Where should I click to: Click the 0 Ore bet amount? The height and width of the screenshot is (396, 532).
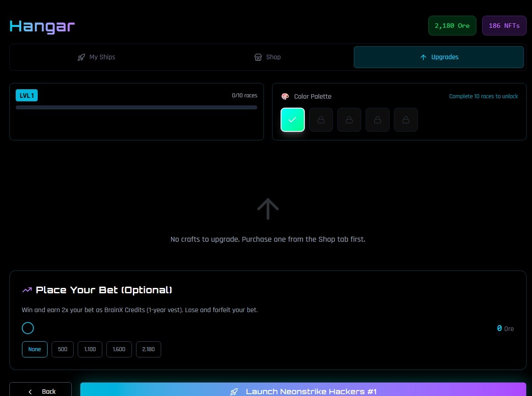[505, 329]
